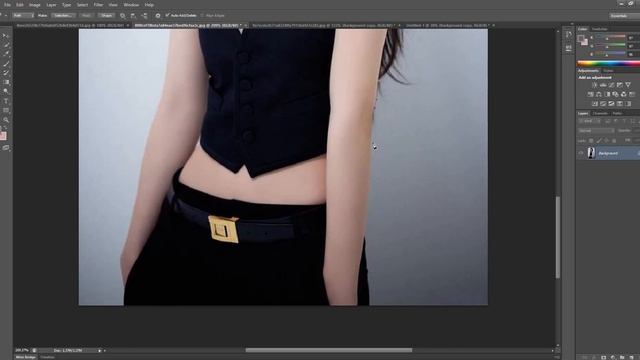Select the Eyedropper tool
640x360 pixels.
pyautogui.click(x=6, y=53)
